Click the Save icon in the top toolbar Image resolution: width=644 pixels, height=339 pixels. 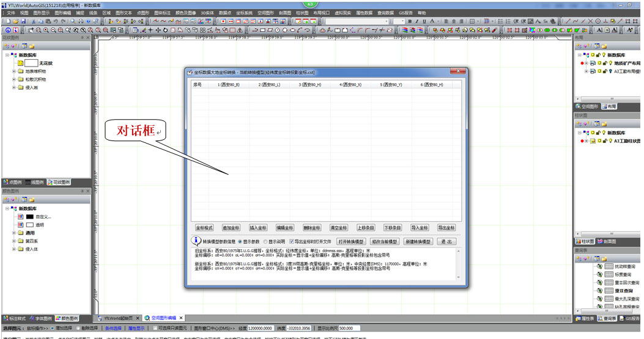pyautogui.click(x=23, y=21)
